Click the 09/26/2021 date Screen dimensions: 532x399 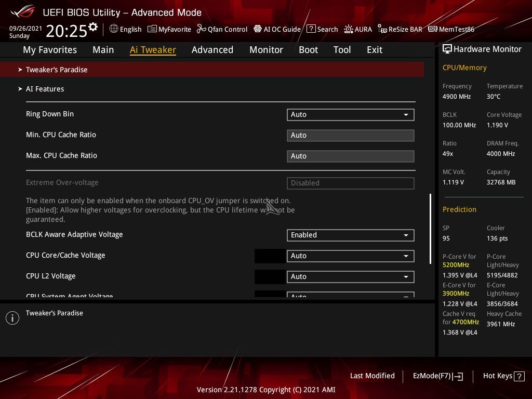coord(25,28)
